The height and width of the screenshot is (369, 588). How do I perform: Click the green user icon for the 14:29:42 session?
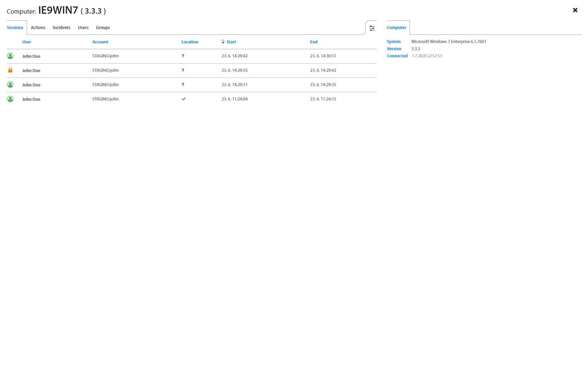point(10,56)
